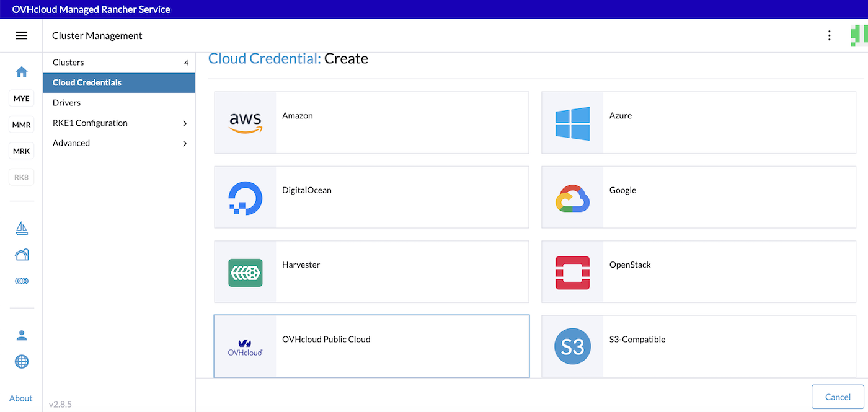868x412 pixels.
Task: Select the Fleet sailboat icon in sidebar
Action: pyautogui.click(x=21, y=228)
